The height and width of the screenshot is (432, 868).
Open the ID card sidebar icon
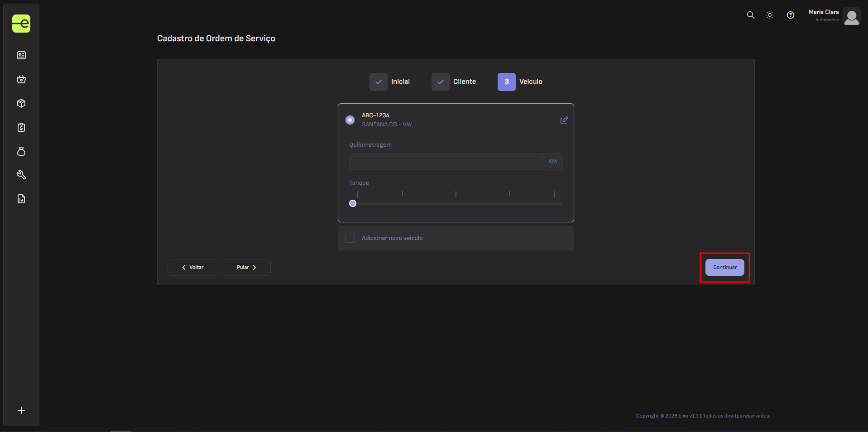point(21,55)
